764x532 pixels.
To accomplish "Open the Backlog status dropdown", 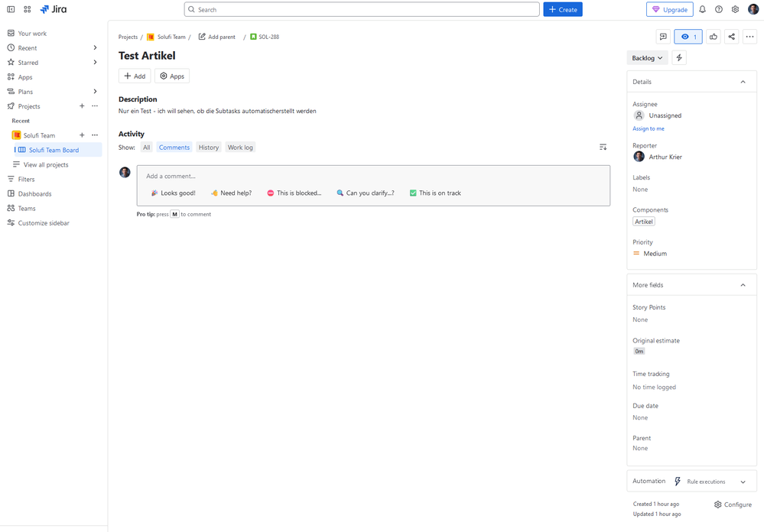I will [647, 58].
